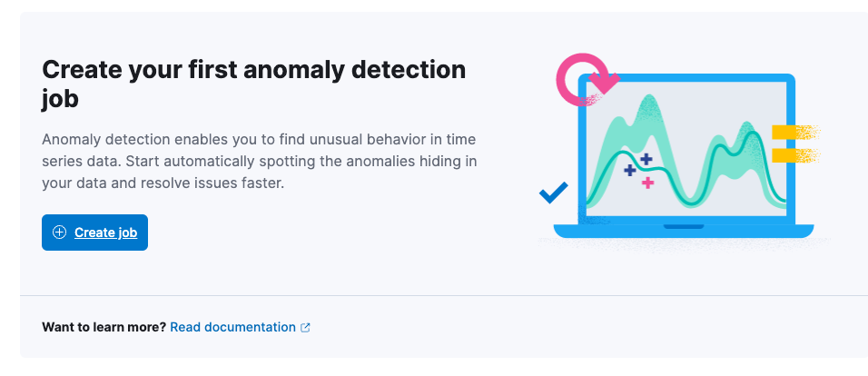Click the pink plus marker on the chart
Image resolution: width=868 pixels, height=376 pixels.
coord(647,183)
